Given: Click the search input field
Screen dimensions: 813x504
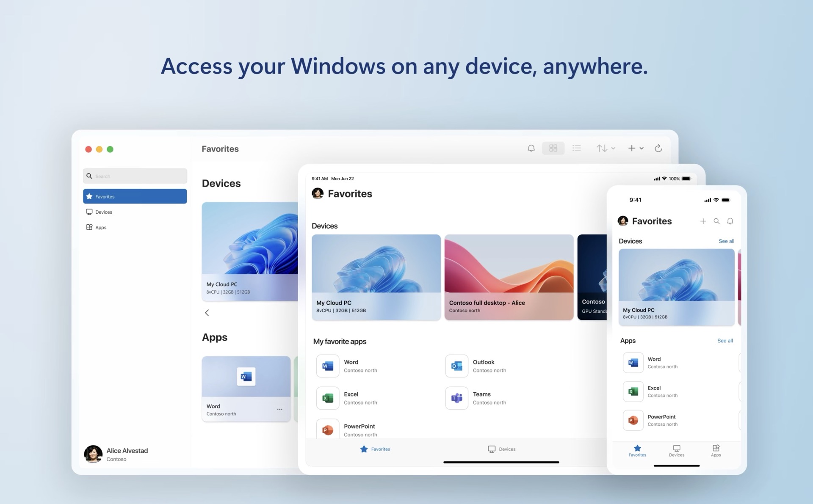Looking at the screenshot, I should (135, 176).
